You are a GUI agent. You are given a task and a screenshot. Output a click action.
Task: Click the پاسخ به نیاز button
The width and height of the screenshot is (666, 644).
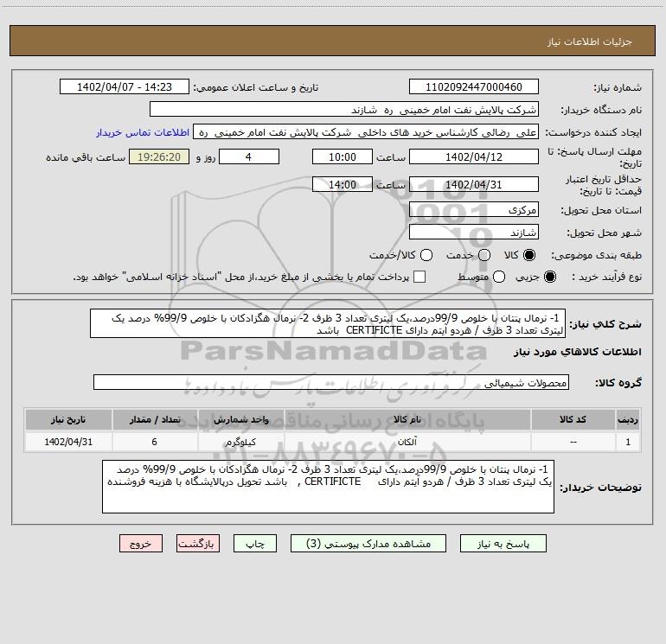(x=503, y=544)
